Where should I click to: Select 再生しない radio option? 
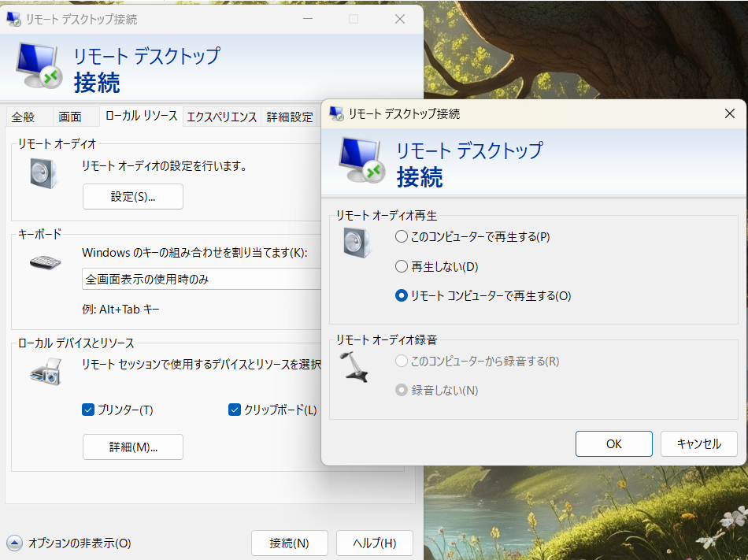click(402, 266)
